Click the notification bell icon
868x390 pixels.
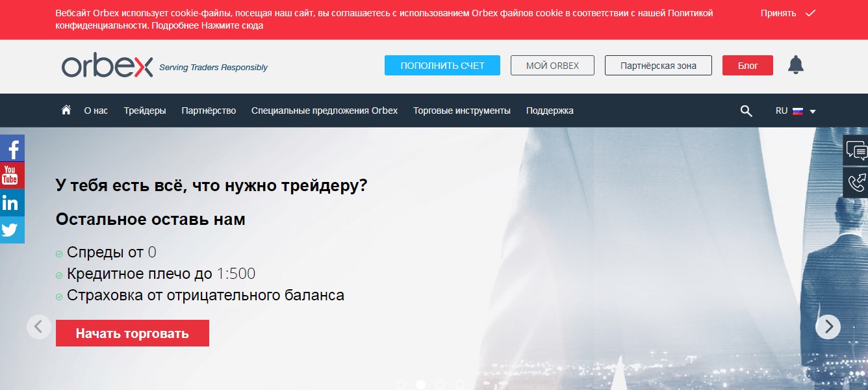click(x=795, y=65)
